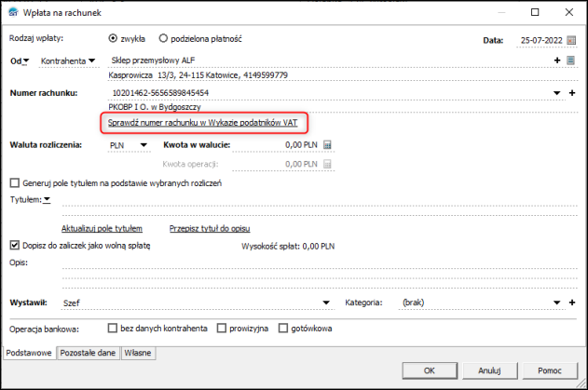Confirm with the OK button
Viewport: 588px width, 390px height.
[x=430, y=370]
